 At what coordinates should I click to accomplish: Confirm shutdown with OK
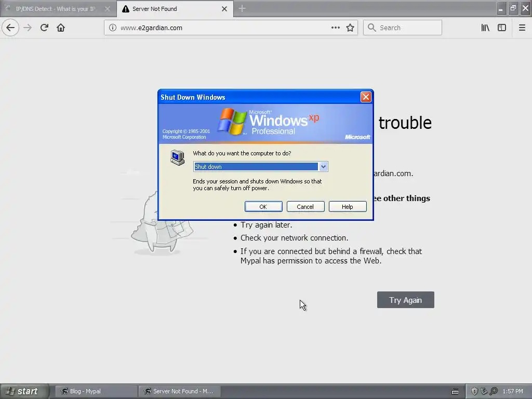263,207
